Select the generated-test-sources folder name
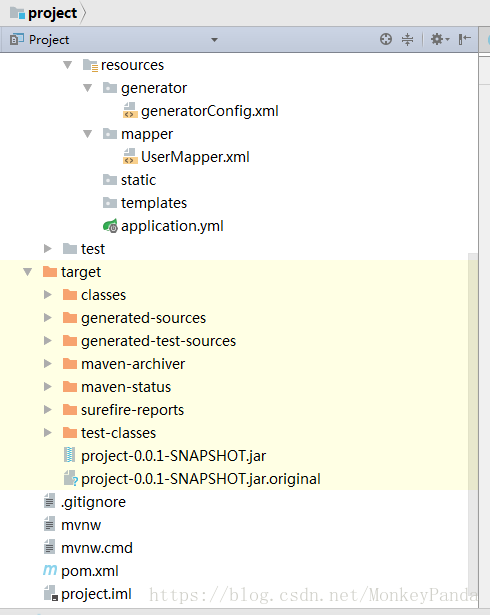490x615 pixels. (158, 341)
